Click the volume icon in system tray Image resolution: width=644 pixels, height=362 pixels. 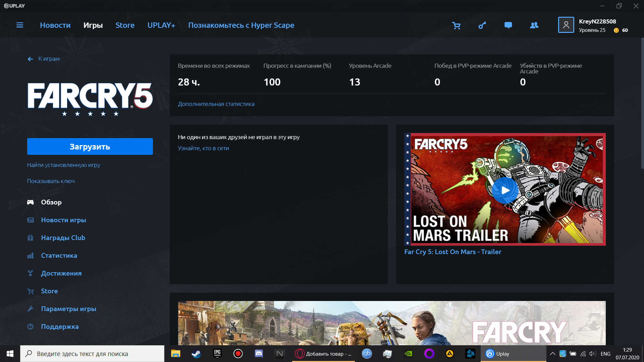[592, 354]
